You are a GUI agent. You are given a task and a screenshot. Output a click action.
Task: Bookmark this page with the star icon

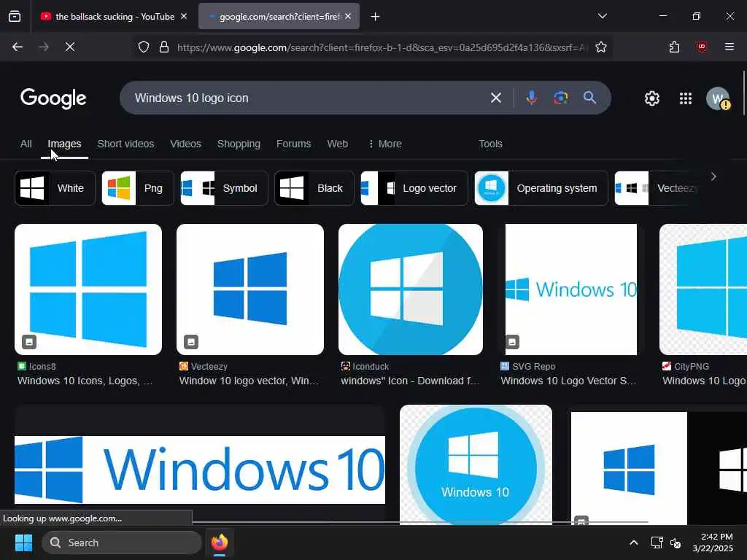(601, 47)
